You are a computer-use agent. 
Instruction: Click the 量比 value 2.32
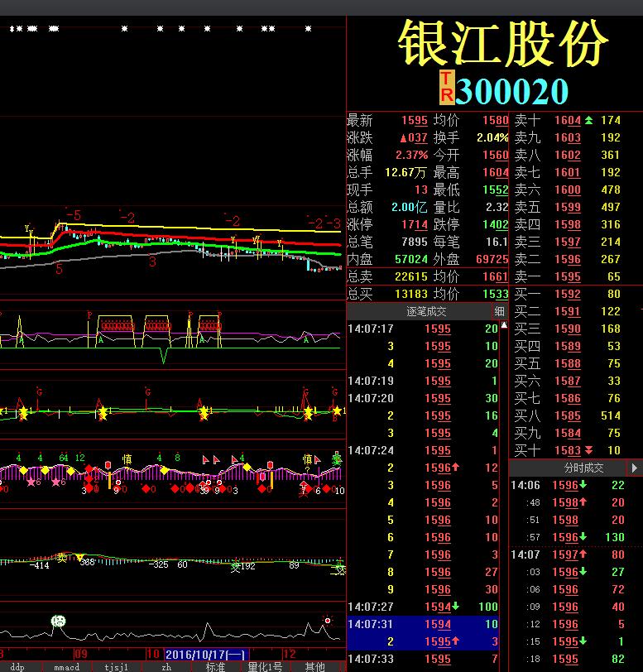point(497,208)
